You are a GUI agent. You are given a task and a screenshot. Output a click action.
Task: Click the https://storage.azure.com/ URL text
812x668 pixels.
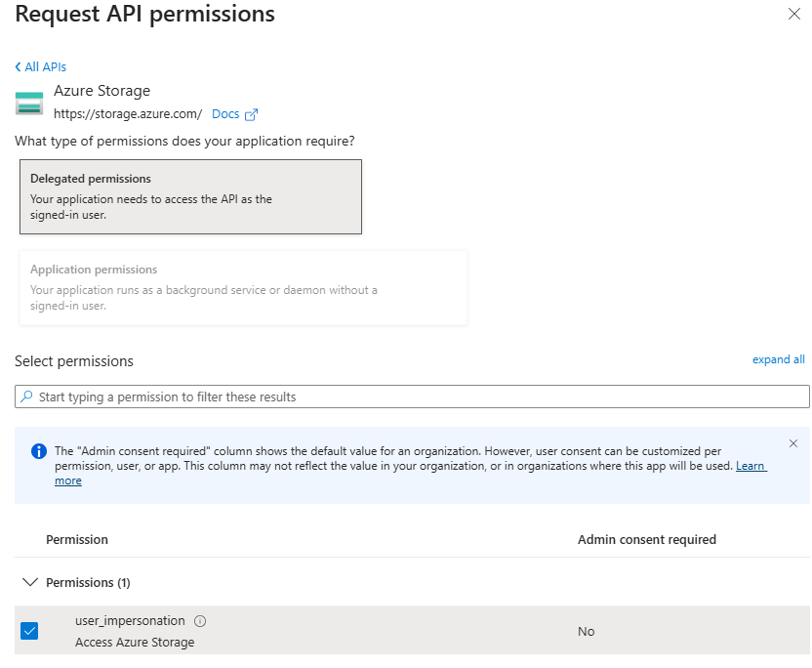click(x=128, y=114)
